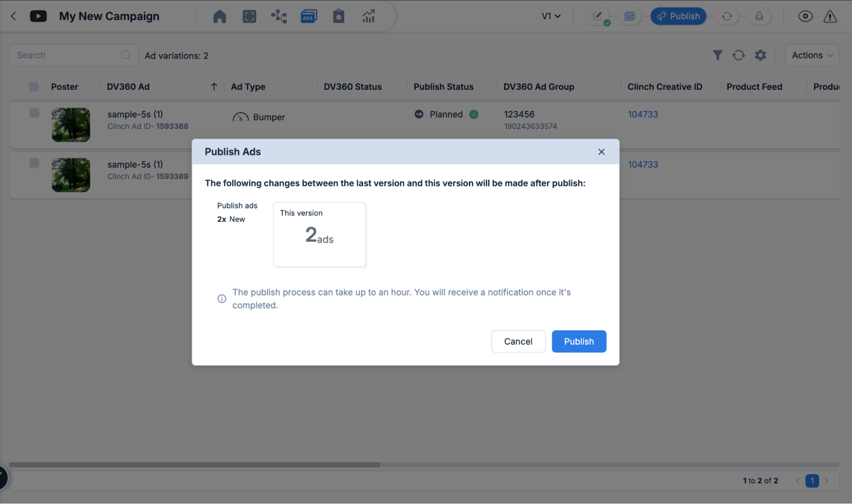The height and width of the screenshot is (504, 852).
Task: Check the row for Clinch Ad ID 1593388
Action: pyautogui.click(x=34, y=113)
